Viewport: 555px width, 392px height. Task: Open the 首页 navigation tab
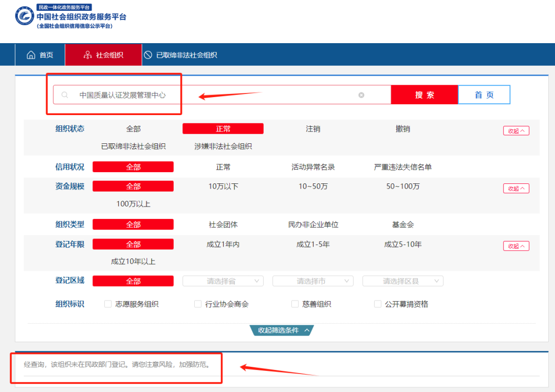pyautogui.click(x=40, y=55)
